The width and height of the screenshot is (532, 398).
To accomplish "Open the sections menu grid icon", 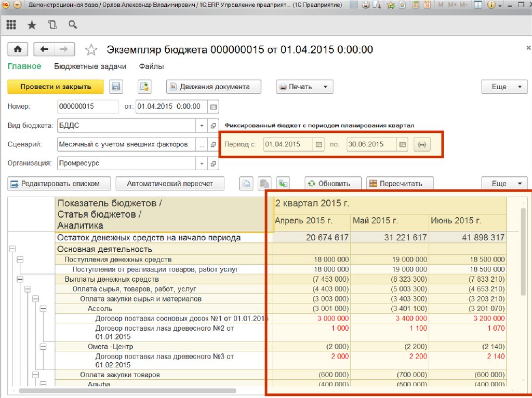I will pyautogui.click(x=11, y=25).
